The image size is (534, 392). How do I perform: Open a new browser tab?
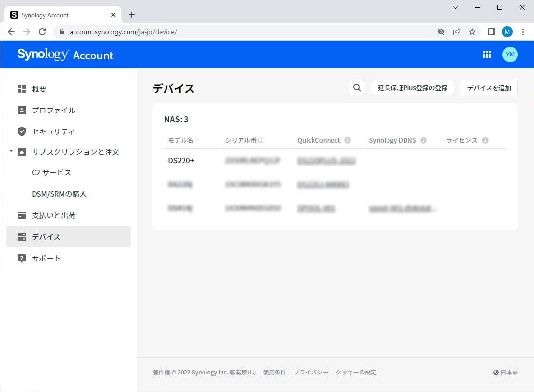132,15
